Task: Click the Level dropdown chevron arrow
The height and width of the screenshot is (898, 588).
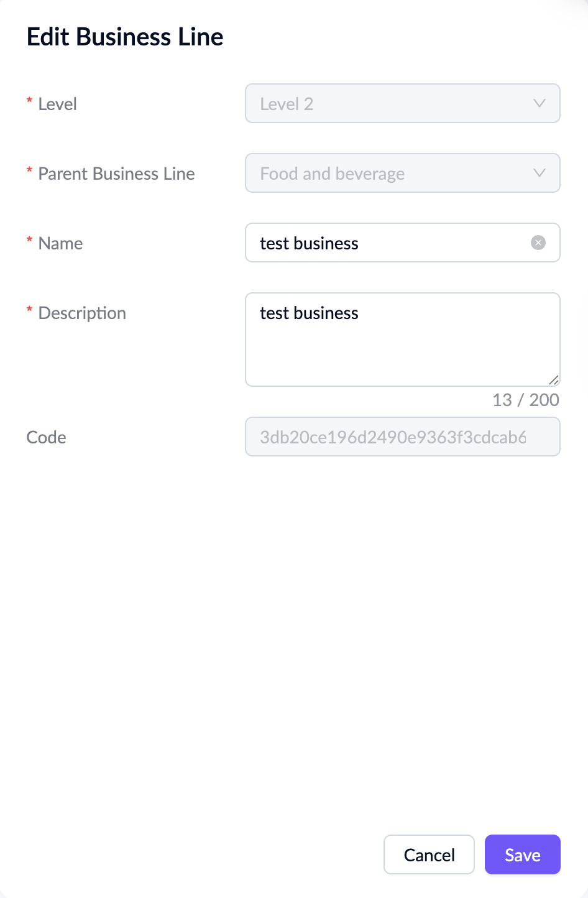Action: (540, 103)
